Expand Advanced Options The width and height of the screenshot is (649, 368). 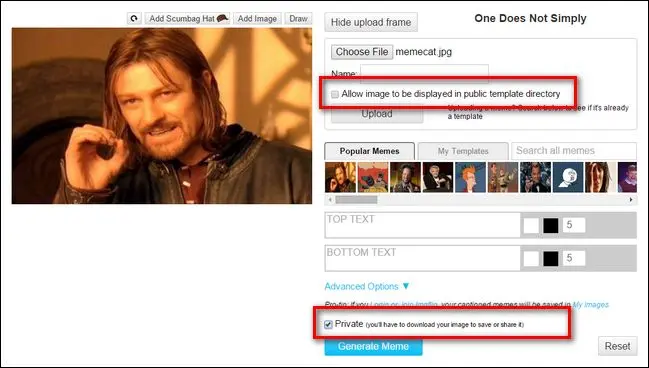click(367, 286)
